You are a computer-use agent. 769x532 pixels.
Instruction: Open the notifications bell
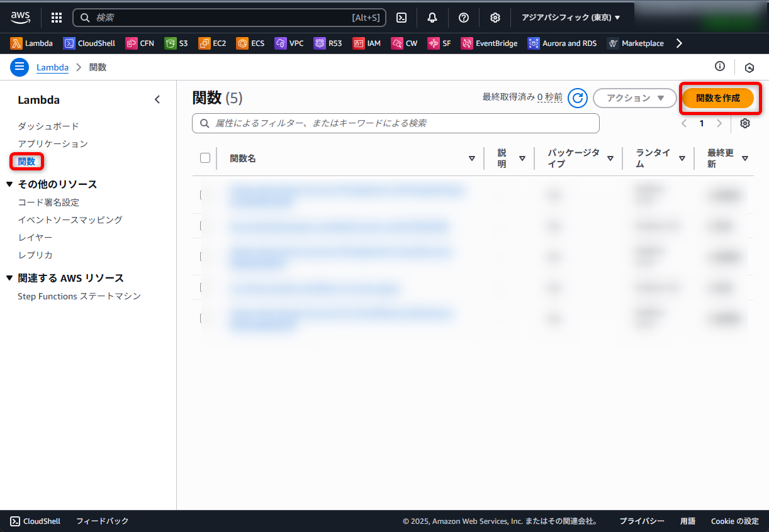[x=432, y=18]
